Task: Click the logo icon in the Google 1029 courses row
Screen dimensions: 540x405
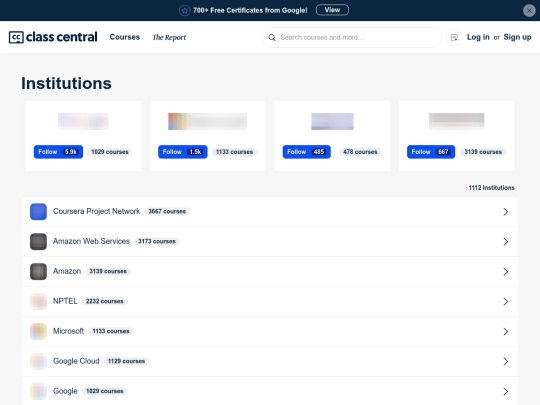Action: [x=38, y=391]
